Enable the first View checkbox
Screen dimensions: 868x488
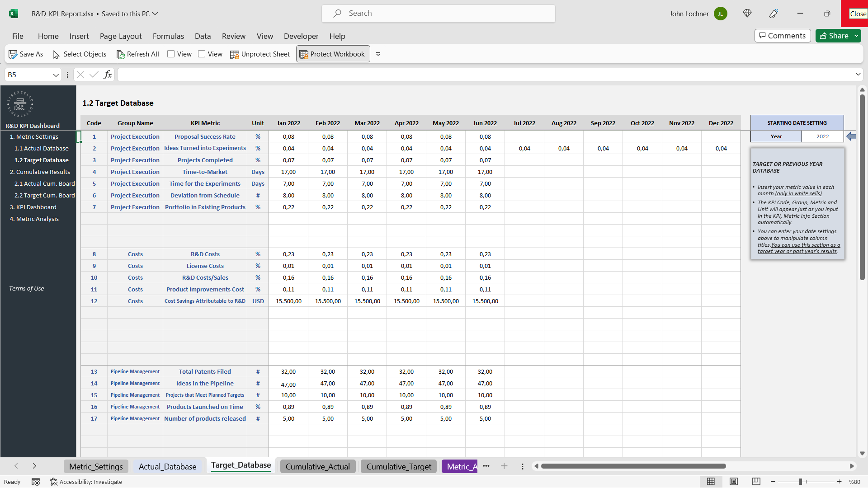[171, 54]
